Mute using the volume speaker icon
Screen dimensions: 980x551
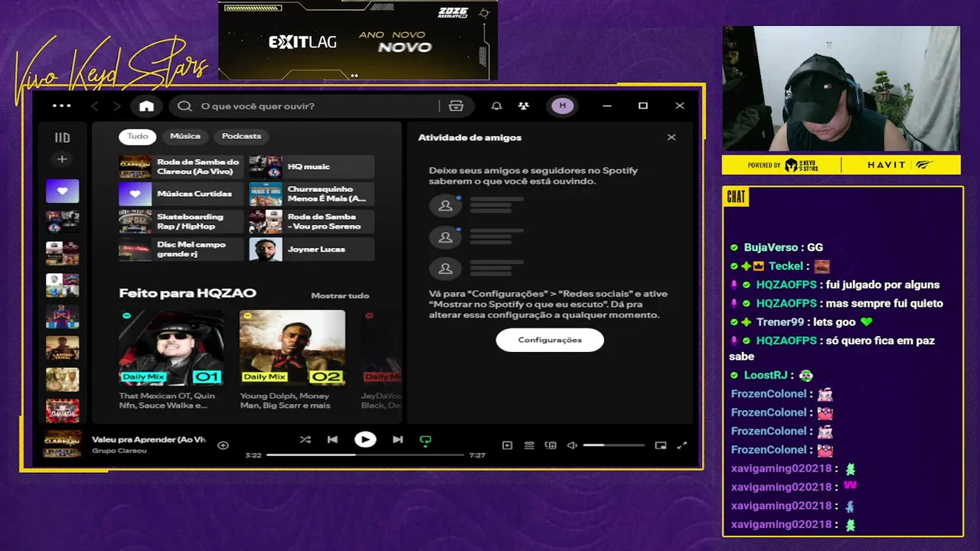[571, 445]
